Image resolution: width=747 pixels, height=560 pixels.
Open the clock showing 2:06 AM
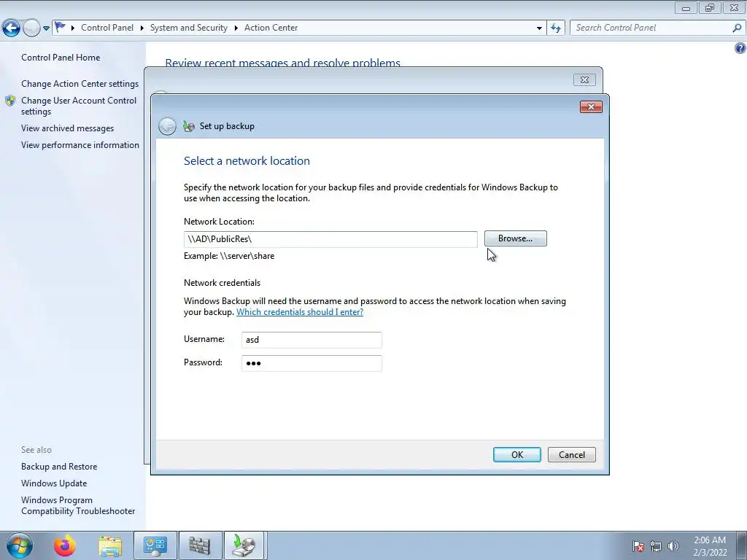pyautogui.click(x=710, y=546)
